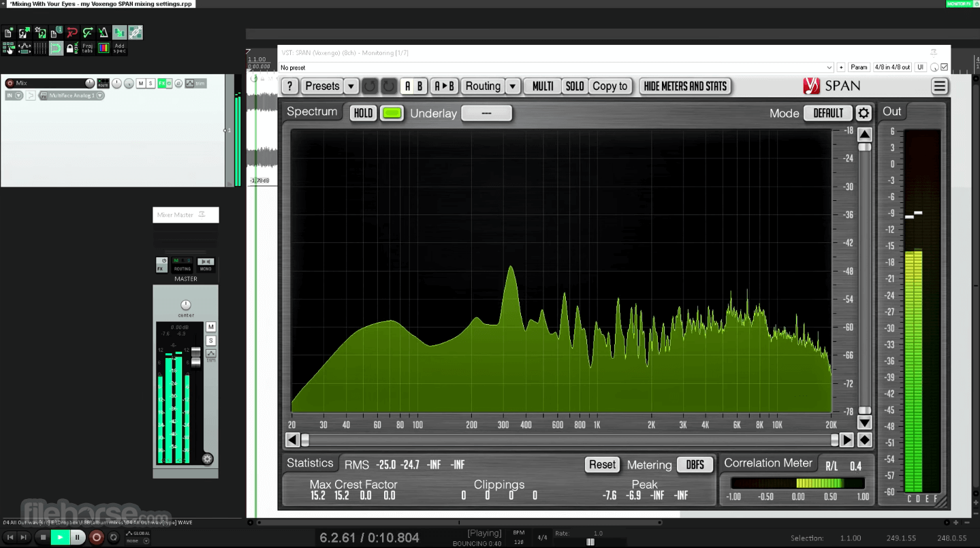
Task: Open the Routing button in SPAN
Action: 483,86
